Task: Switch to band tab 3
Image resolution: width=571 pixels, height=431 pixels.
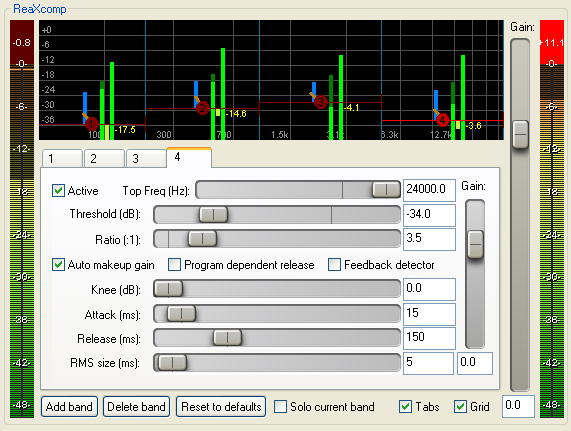Action: 146,158
